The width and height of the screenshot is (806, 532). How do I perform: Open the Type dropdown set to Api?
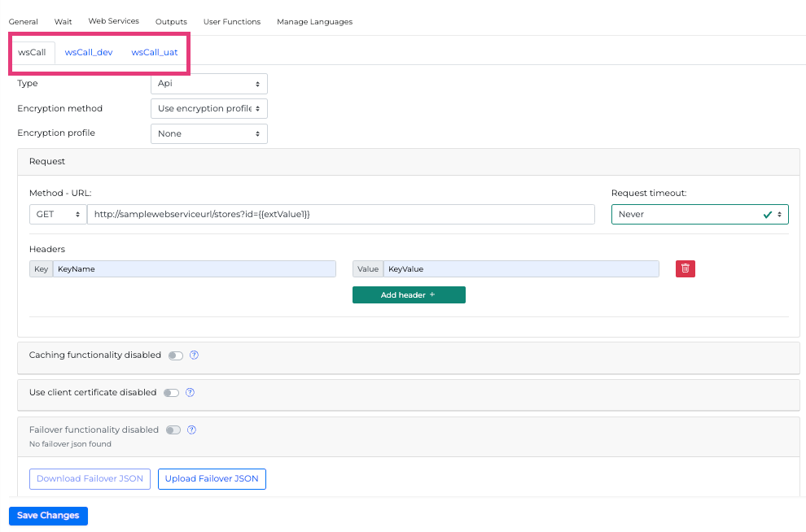coord(208,84)
